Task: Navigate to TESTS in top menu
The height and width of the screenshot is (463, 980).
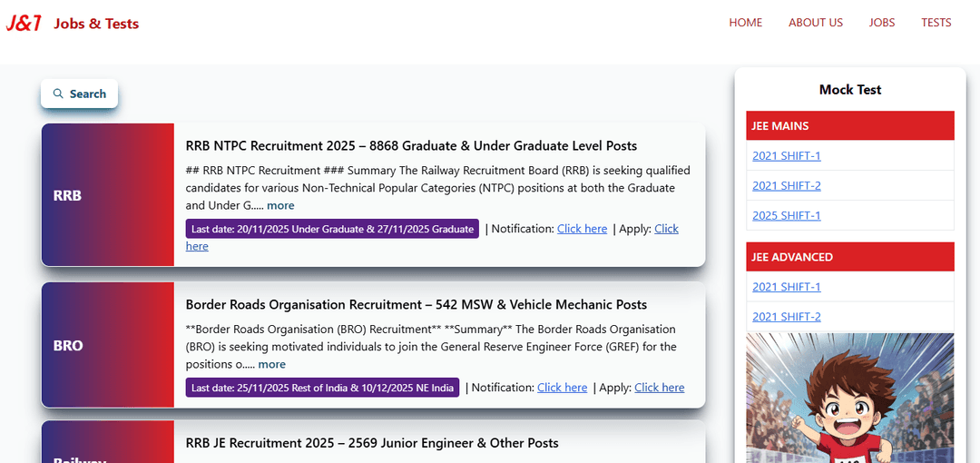Action: coord(936,23)
